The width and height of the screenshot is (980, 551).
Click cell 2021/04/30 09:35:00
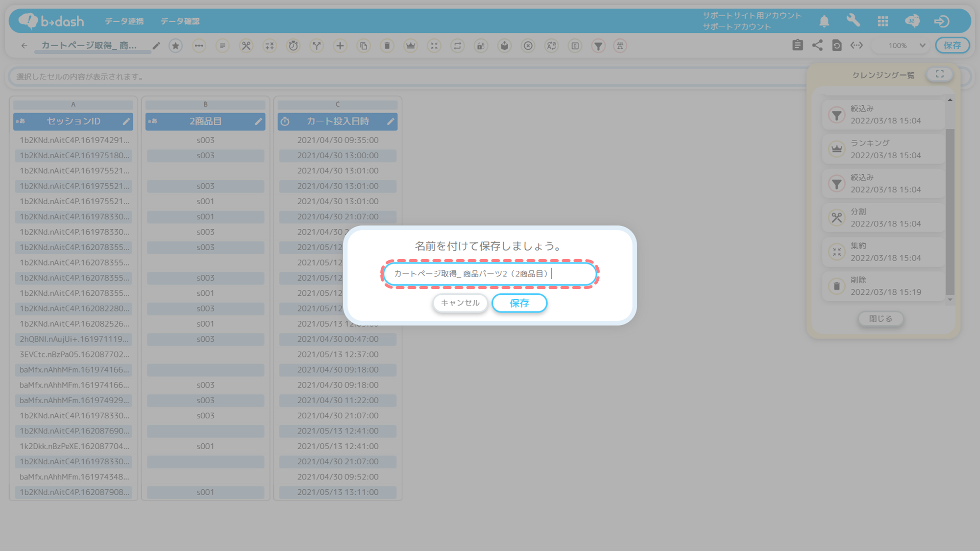[x=338, y=140]
